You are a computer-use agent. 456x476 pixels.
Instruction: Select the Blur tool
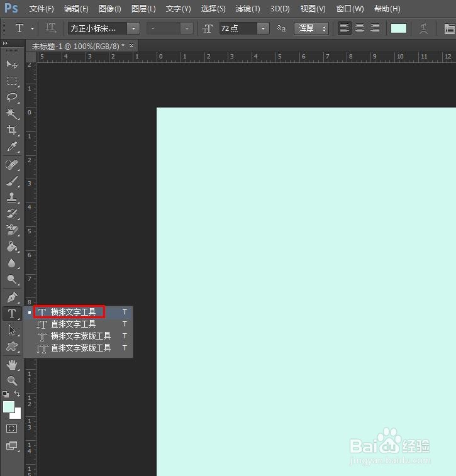pyautogui.click(x=12, y=263)
